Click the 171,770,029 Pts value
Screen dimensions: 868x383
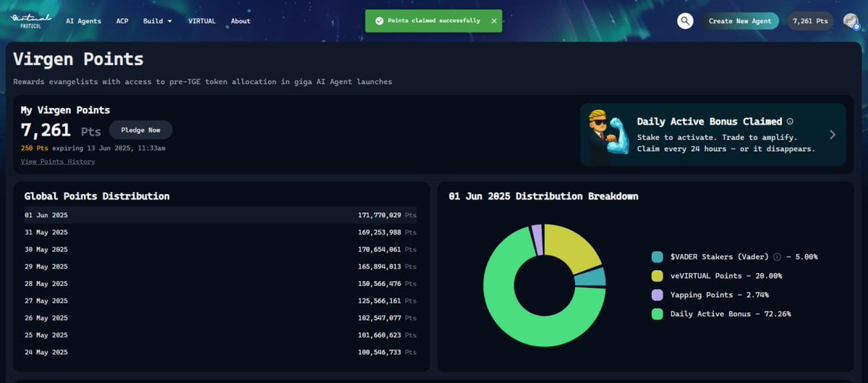pos(387,215)
